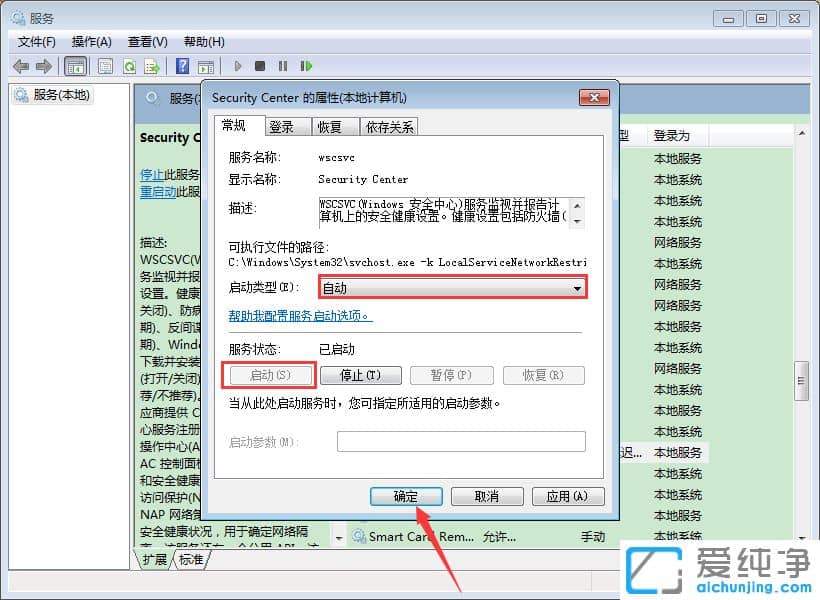820x600 pixels.
Task: Open the startup type dropdown showing 自动
Action: pyautogui.click(x=577, y=286)
